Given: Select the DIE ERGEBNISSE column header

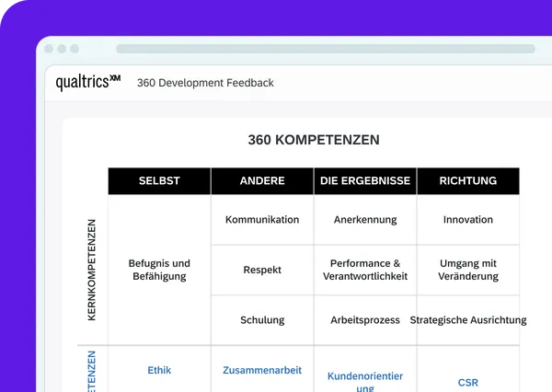Looking at the screenshot, I should coord(365,180).
